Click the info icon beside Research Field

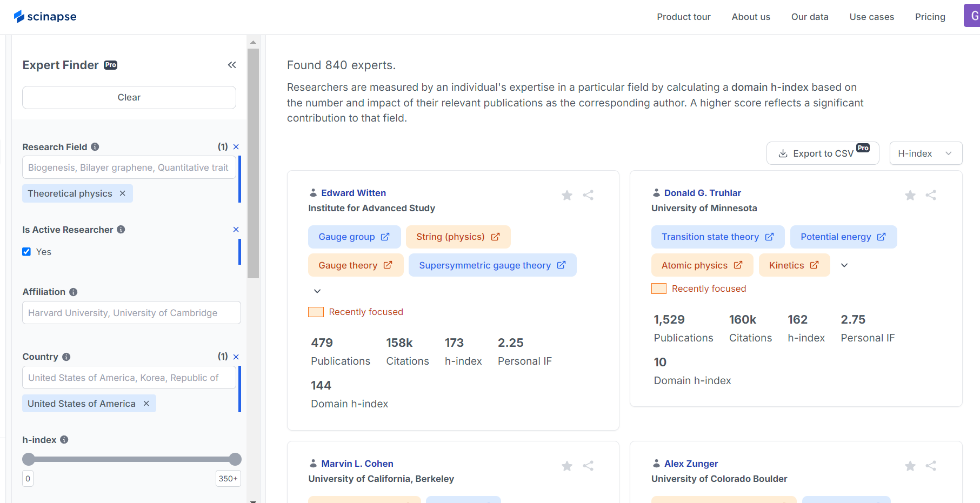click(95, 146)
